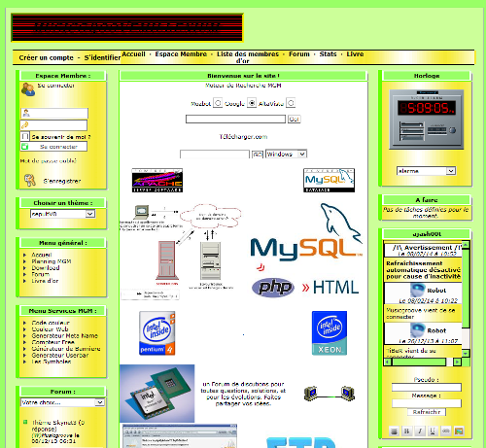Open the Windows platform dropdown
Image resolution: width=486 pixels, height=448 pixels.
(286, 154)
